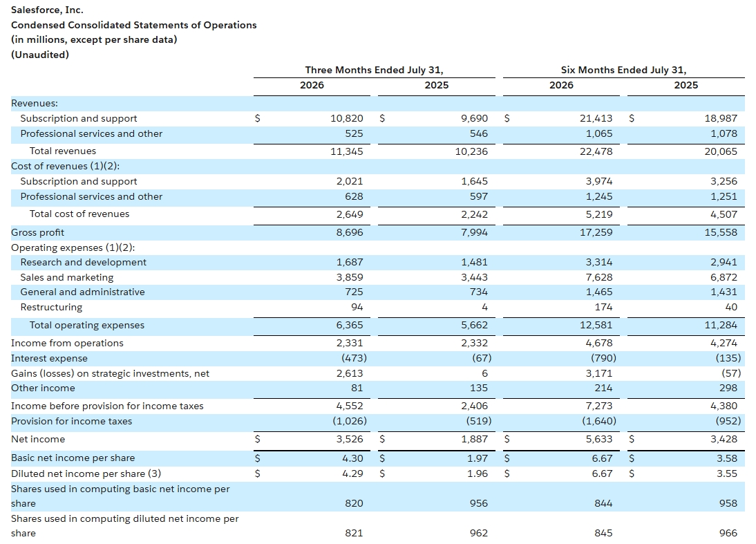Click the 2,021 cost of subscription value
Viewport: 756px width, 544px height.
pyautogui.click(x=350, y=181)
